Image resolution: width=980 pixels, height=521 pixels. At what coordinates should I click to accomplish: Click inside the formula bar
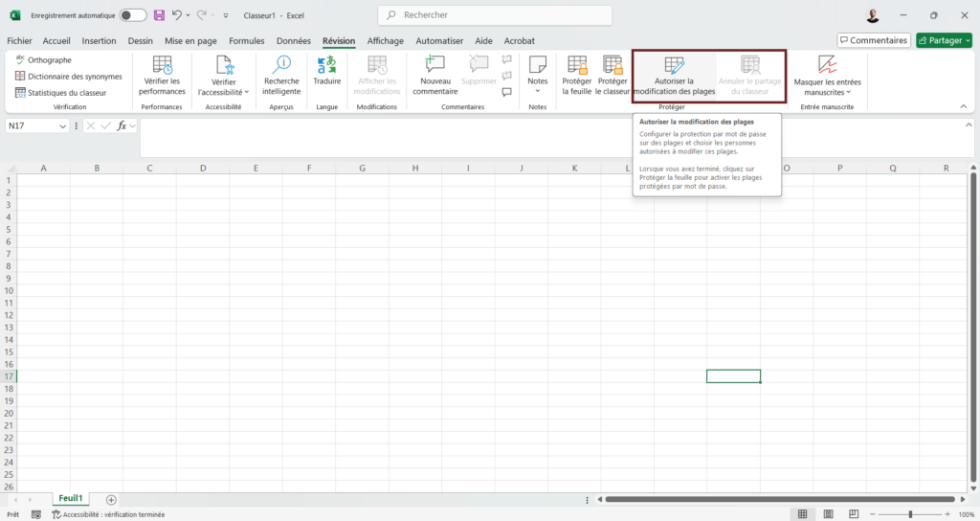tap(550, 138)
